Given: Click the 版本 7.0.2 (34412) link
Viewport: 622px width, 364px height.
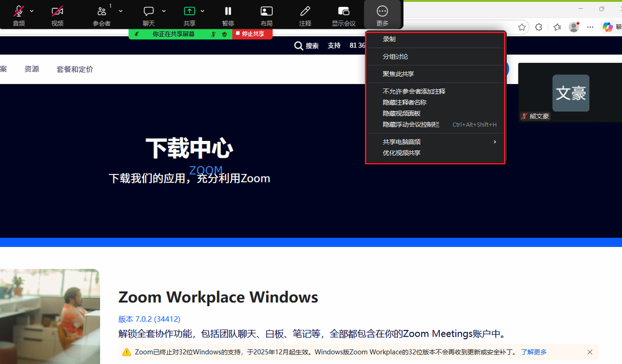Looking at the screenshot, I should (x=149, y=319).
